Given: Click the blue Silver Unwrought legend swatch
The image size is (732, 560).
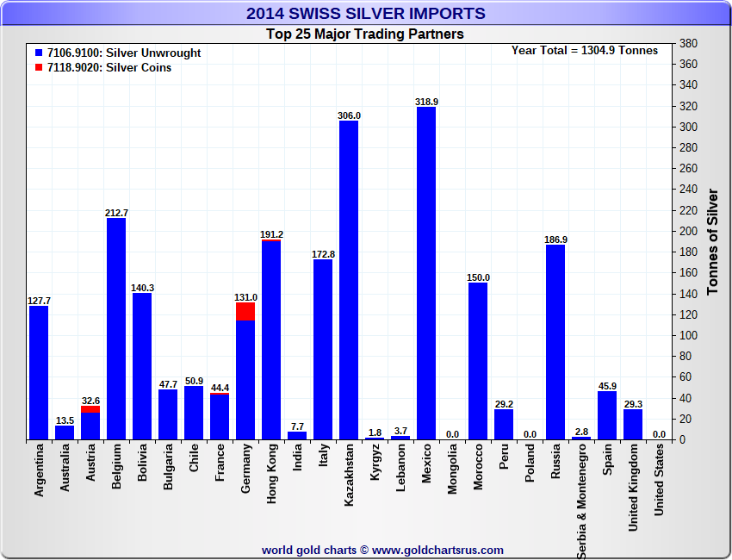Looking at the screenshot, I should click(39, 53).
